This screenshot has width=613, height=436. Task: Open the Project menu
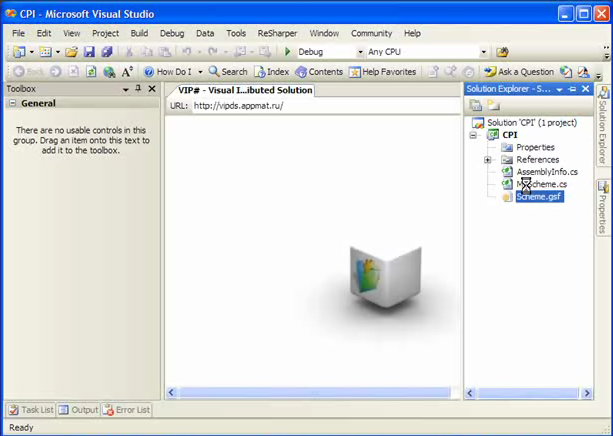point(106,33)
